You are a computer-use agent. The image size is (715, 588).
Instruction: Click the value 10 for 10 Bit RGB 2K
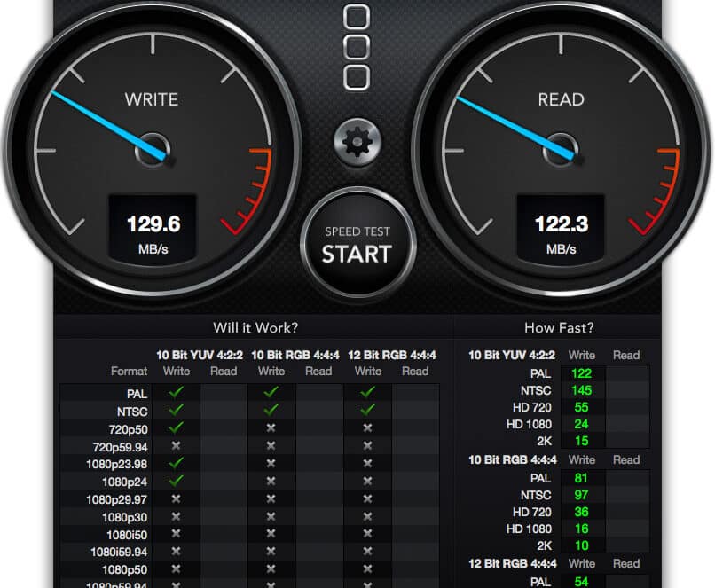coord(581,545)
